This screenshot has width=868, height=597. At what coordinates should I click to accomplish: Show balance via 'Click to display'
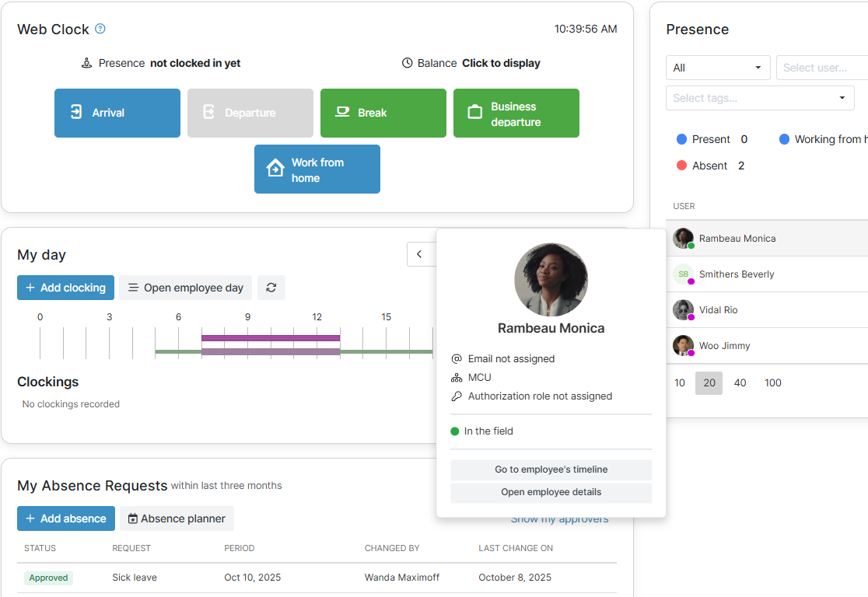click(x=501, y=63)
